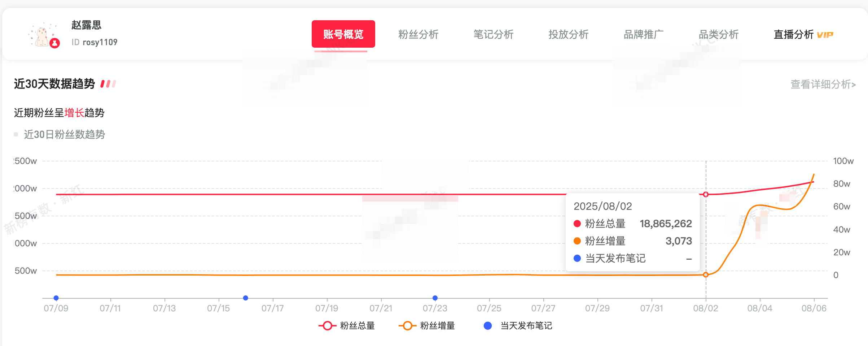Click the orange dot icon in the 粉丝增量 tooltip row

(x=578, y=241)
